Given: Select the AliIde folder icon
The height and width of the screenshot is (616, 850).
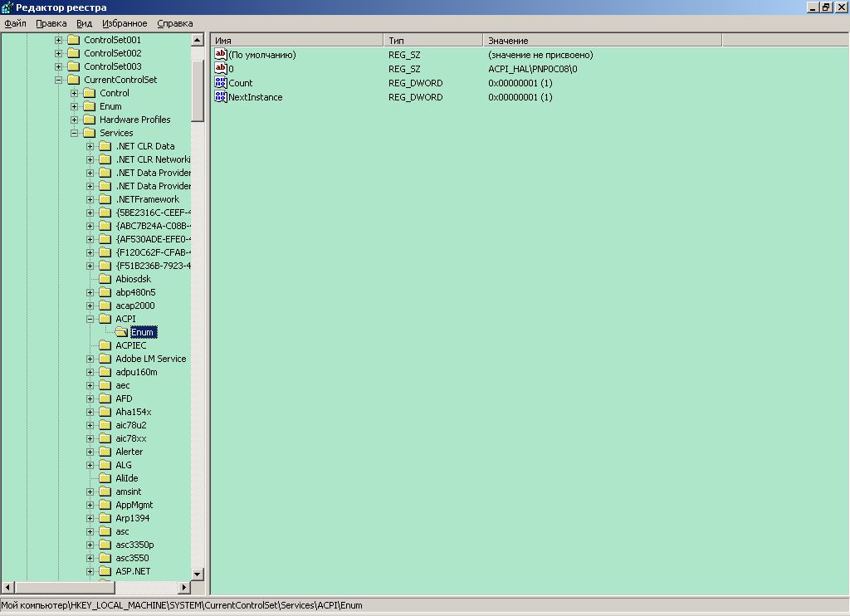Looking at the screenshot, I should point(105,478).
